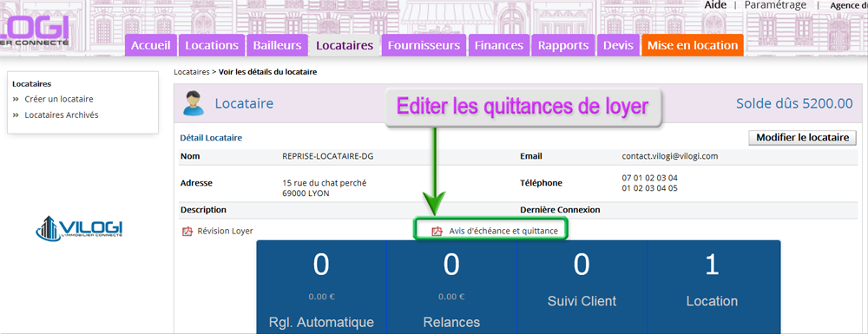Click the orange Mise en location tab
This screenshot has height=334, width=868.
(x=692, y=45)
